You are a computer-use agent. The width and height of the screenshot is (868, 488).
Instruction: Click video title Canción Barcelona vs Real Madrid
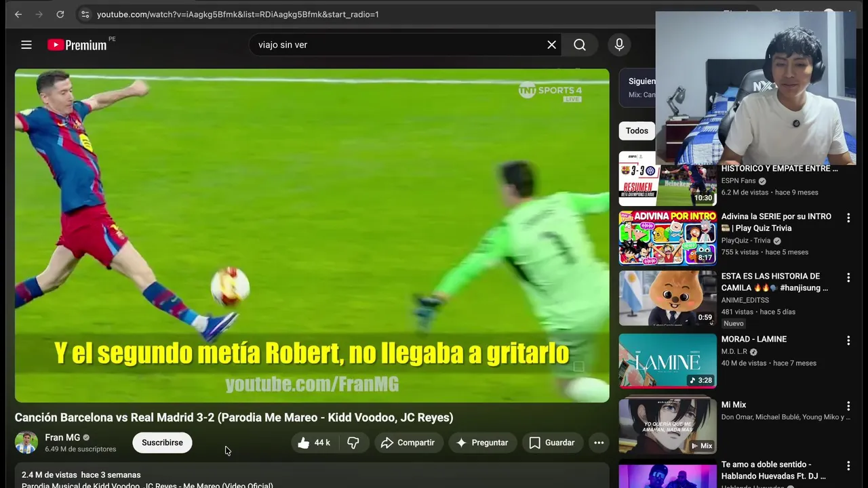click(x=234, y=418)
